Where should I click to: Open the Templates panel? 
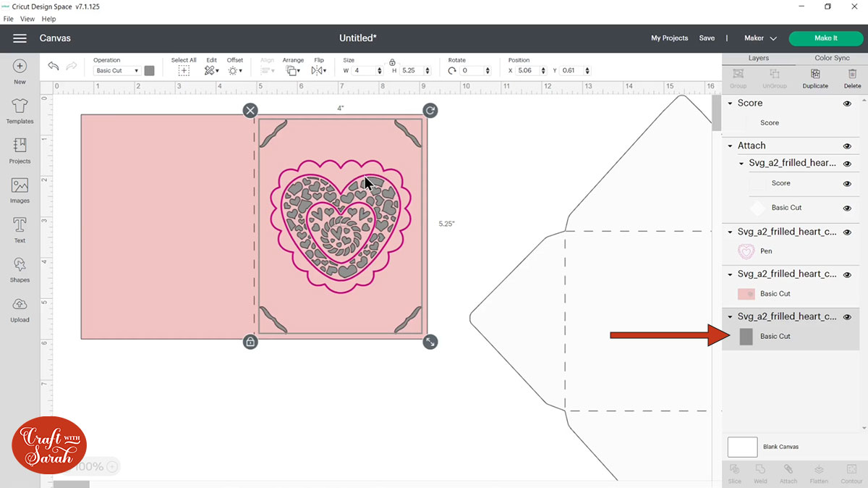20,111
